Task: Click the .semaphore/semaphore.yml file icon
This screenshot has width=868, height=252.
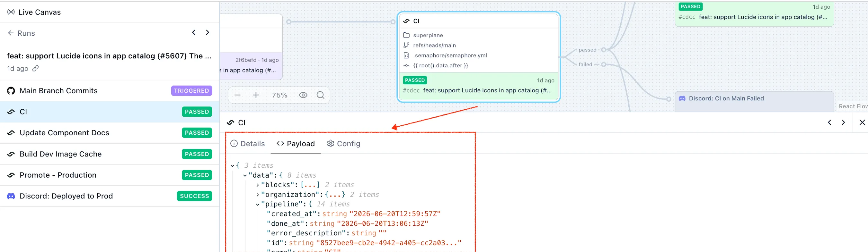Action: [406, 55]
